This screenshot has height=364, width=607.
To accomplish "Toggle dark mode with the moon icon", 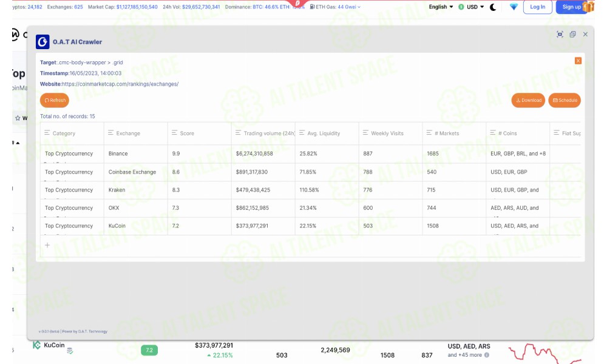I will 493,7.
